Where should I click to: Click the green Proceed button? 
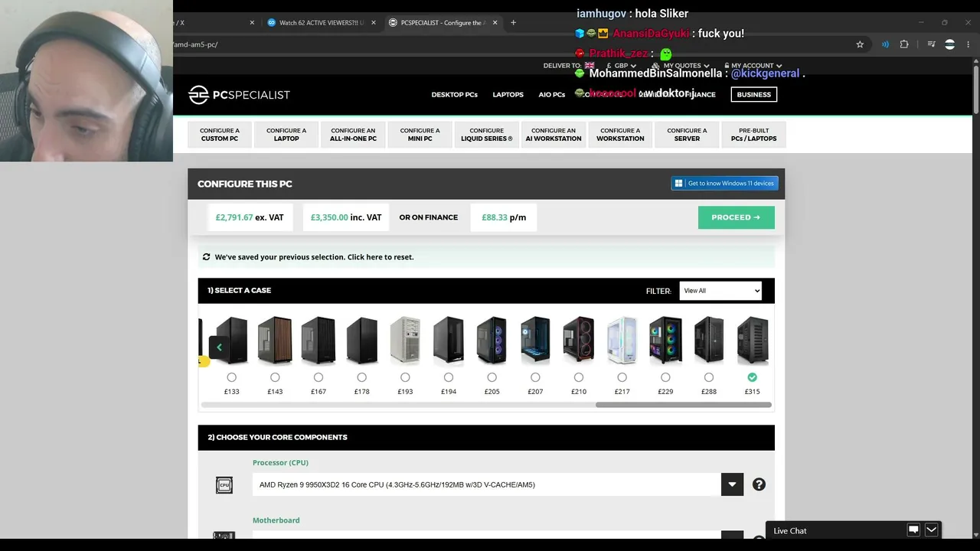pos(736,217)
